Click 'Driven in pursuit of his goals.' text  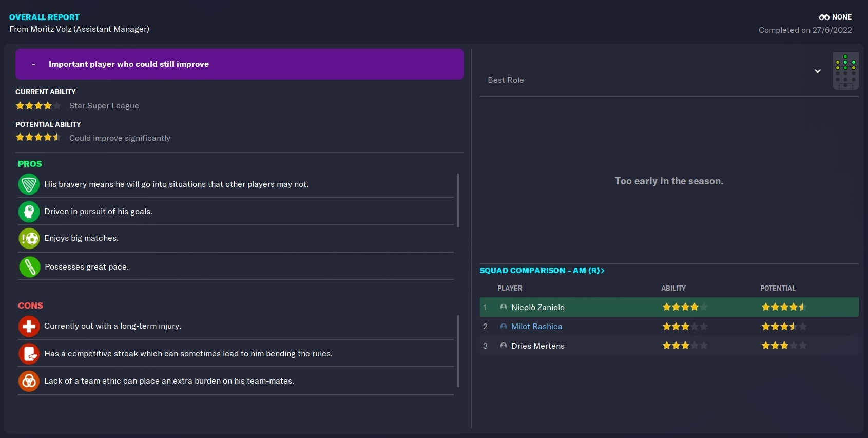[98, 212]
